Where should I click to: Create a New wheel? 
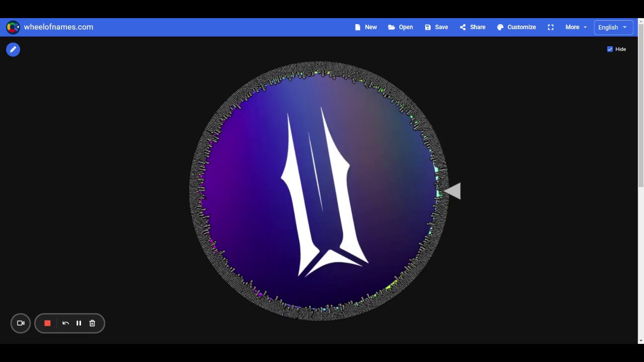(x=366, y=27)
